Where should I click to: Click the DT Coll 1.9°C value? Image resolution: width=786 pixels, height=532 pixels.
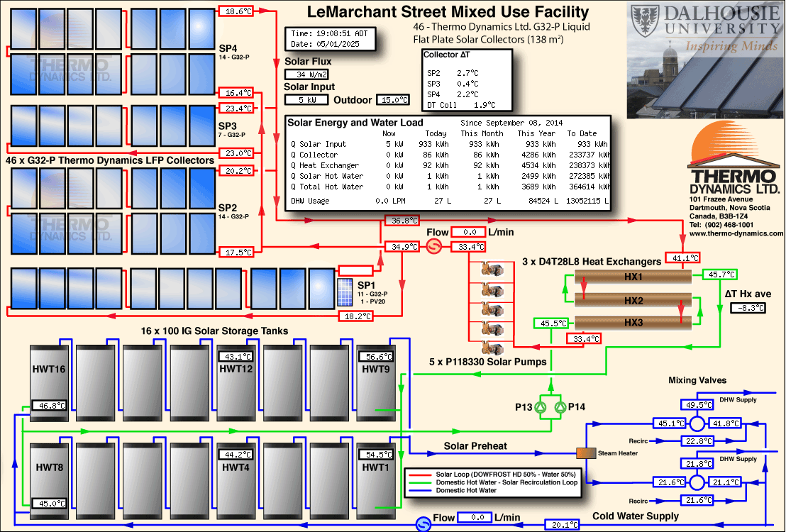click(485, 105)
